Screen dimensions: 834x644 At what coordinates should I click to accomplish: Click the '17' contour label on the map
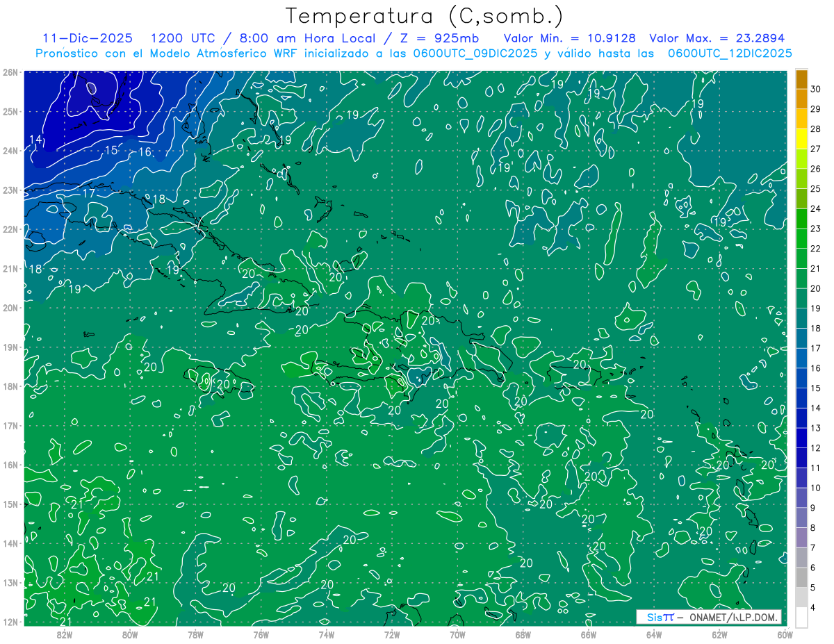pos(89,193)
